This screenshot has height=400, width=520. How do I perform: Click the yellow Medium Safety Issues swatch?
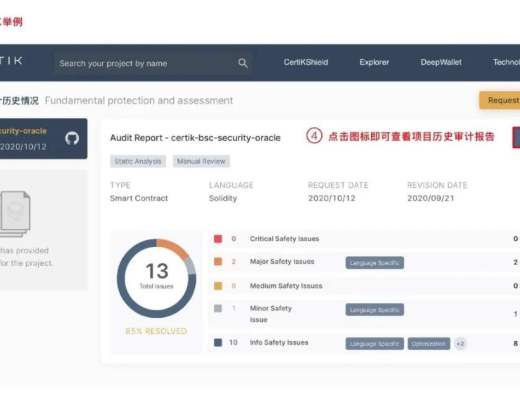click(218, 286)
